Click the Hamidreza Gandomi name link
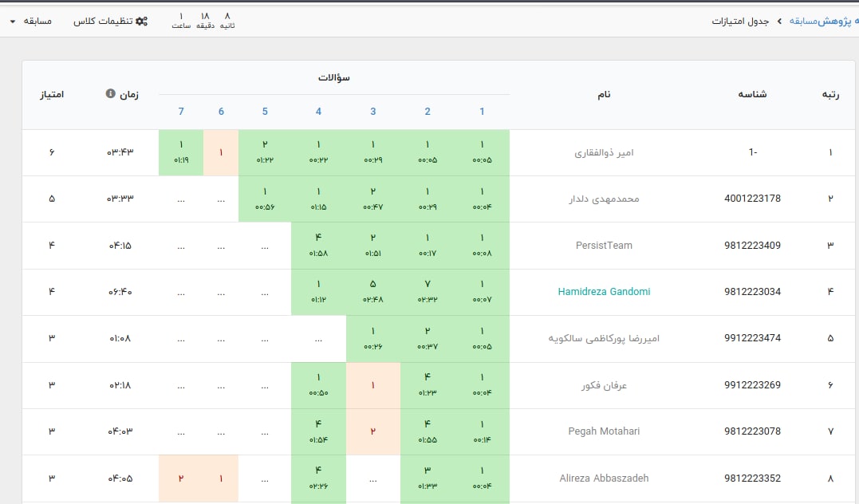The height and width of the screenshot is (504, 859). point(604,292)
